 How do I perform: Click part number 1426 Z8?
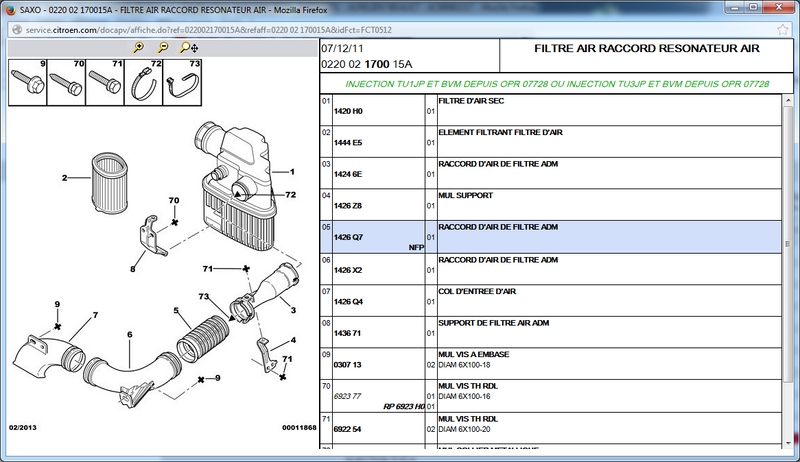tap(348, 206)
